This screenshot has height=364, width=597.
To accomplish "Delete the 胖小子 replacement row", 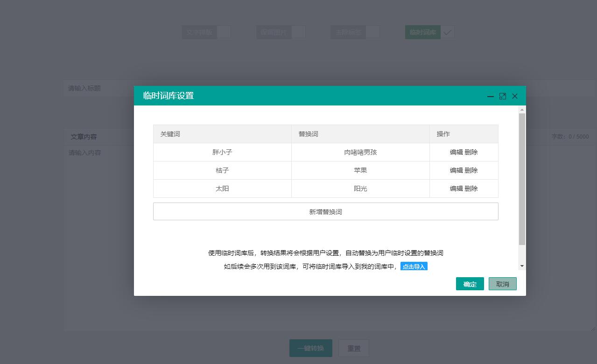I will [471, 152].
